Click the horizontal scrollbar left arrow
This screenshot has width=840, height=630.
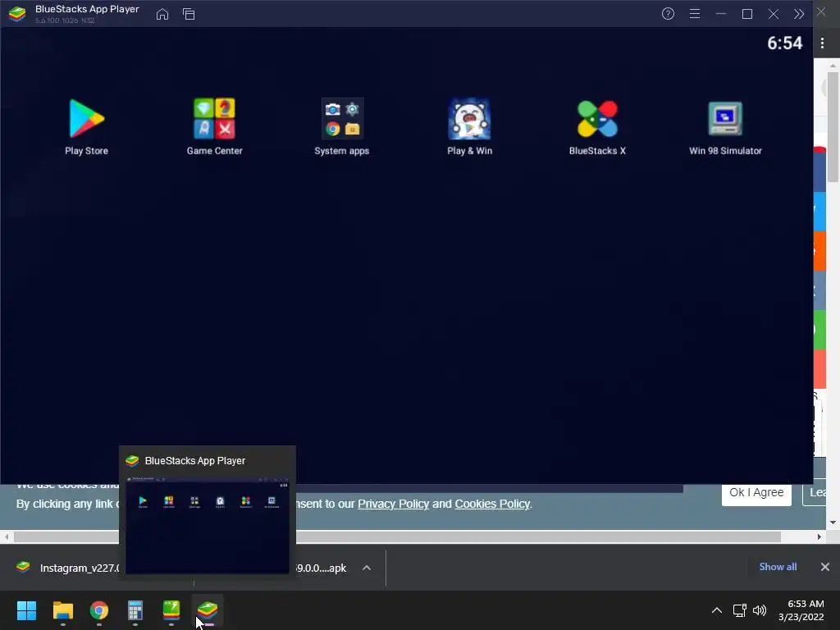coord(7,536)
